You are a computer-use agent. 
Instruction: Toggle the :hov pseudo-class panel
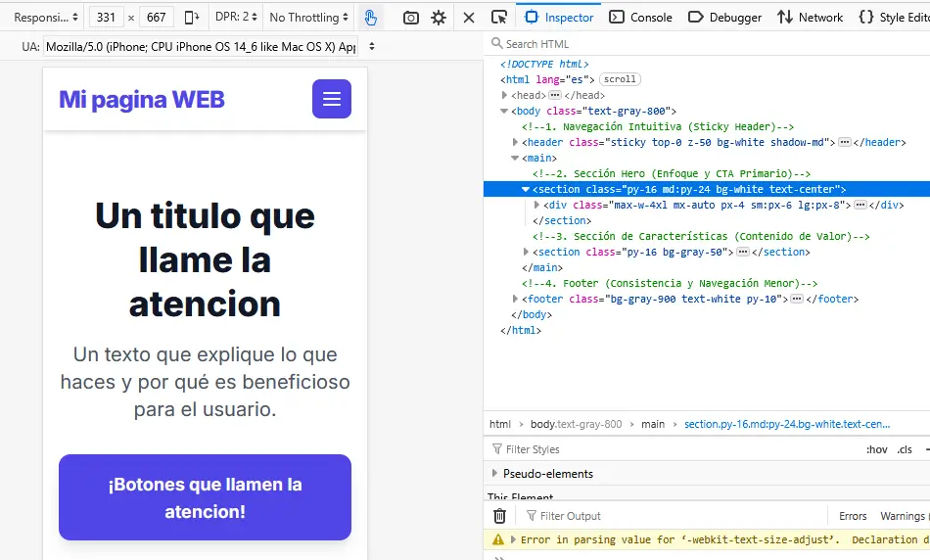tap(876, 449)
